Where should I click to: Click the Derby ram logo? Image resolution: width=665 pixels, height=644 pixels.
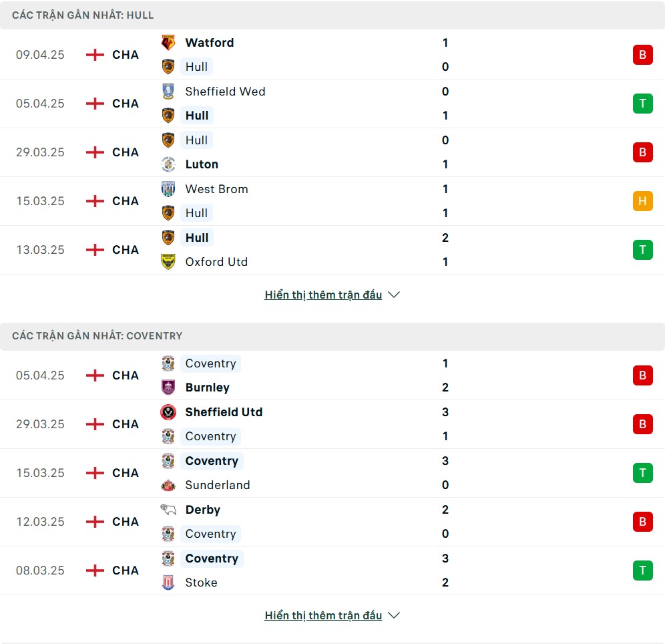click(168, 510)
